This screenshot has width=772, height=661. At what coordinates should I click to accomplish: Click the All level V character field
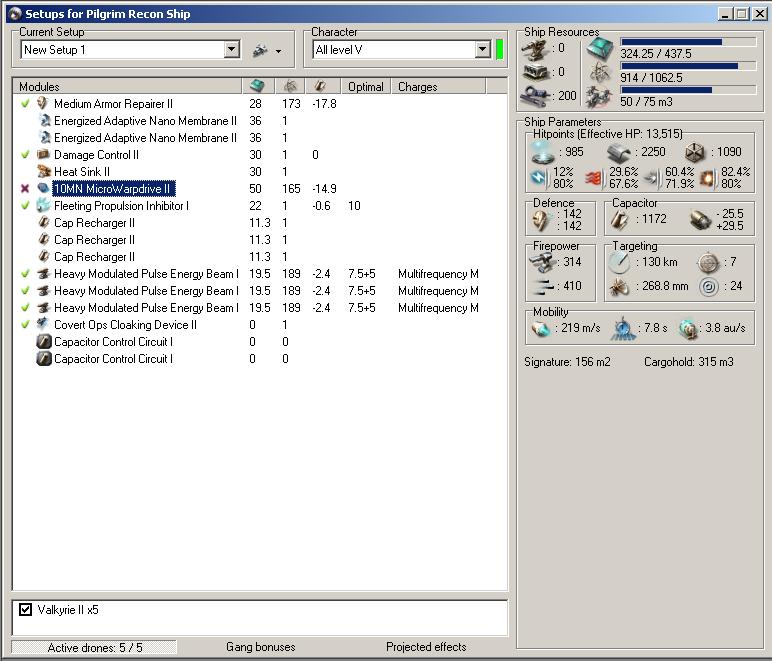click(x=394, y=49)
